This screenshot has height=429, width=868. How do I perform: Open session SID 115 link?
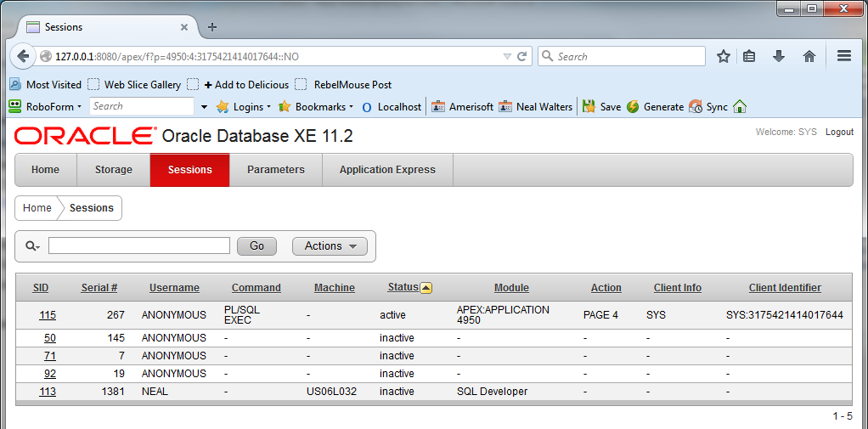tap(48, 315)
